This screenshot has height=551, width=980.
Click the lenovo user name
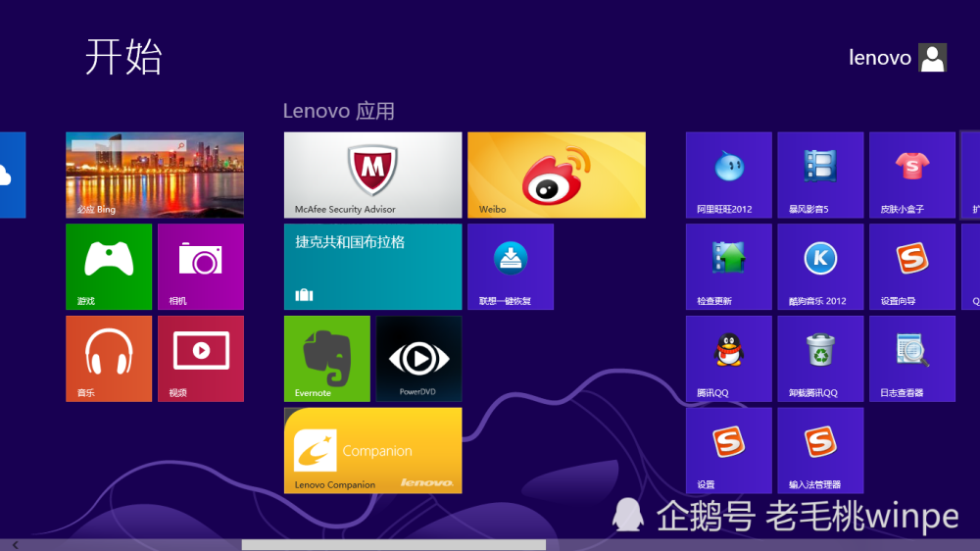[x=879, y=58]
